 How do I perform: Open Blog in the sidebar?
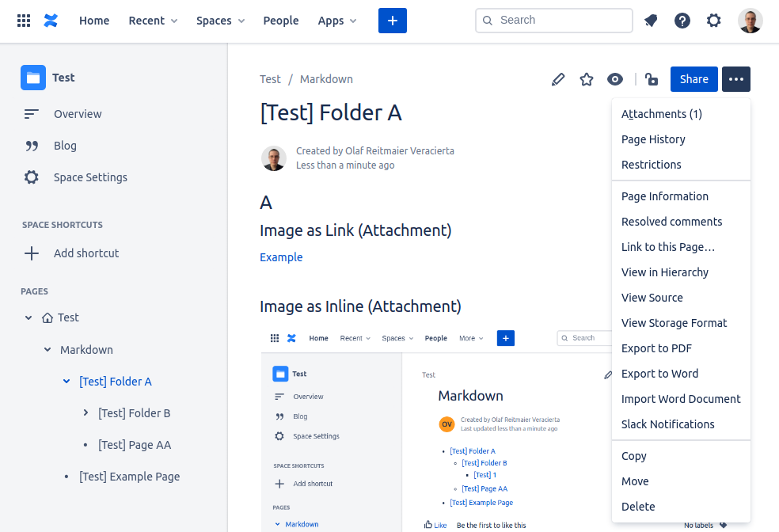pyautogui.click(x=65, y=146)
